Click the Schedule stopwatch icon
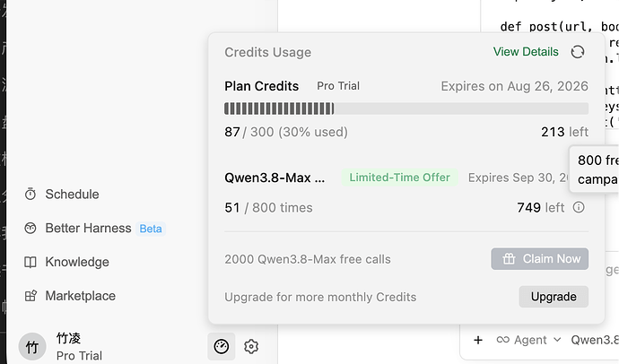 coord(31,194)
